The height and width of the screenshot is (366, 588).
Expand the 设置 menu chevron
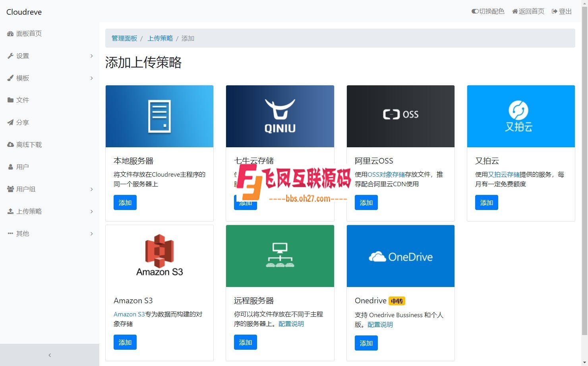91,56
